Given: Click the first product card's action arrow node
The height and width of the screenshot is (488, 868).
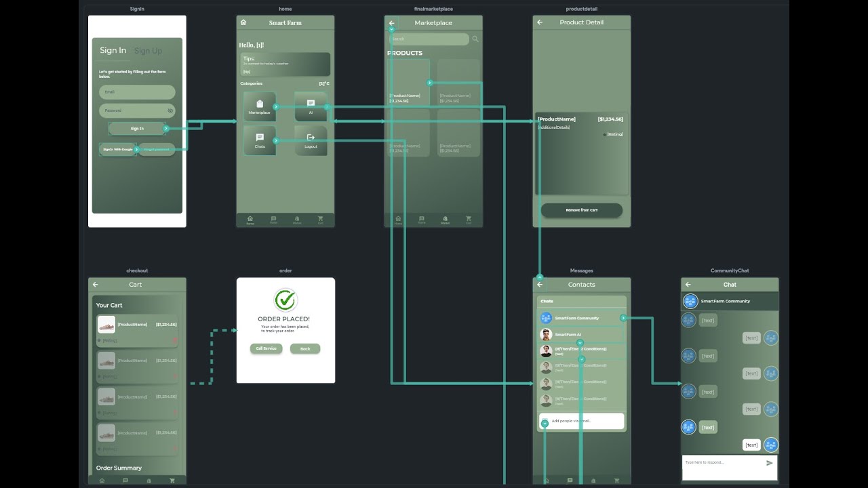Looking at the screenshot, I should click(x=429, y=83).
